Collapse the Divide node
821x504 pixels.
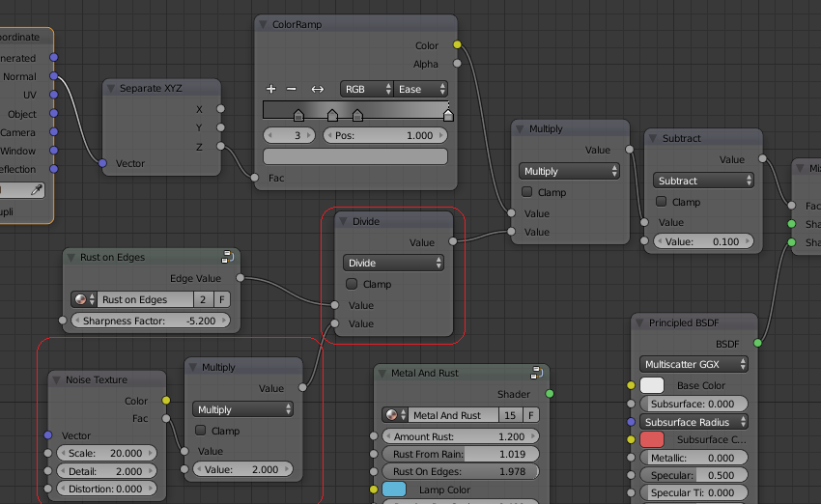click(344, 221)
